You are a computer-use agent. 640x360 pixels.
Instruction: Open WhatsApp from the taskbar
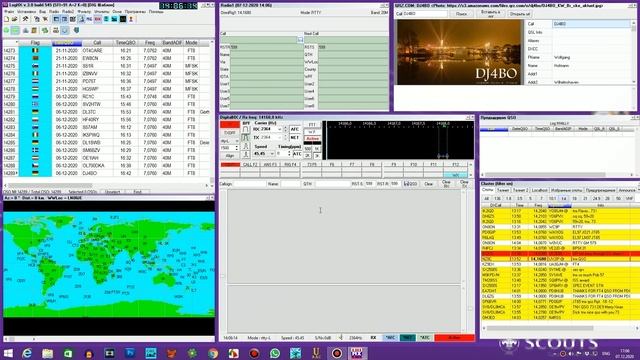pos(275,353)
